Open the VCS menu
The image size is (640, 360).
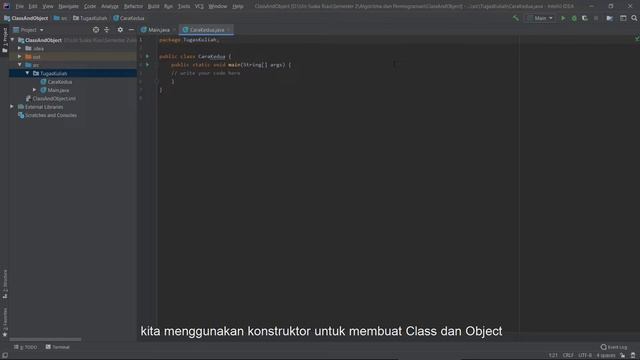pyautogui.click(x=199, y=6)
